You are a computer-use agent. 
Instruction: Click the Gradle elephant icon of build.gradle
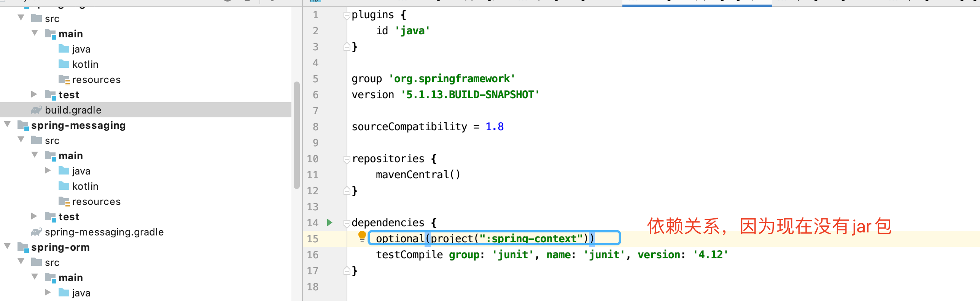click(x=36, y=110)
